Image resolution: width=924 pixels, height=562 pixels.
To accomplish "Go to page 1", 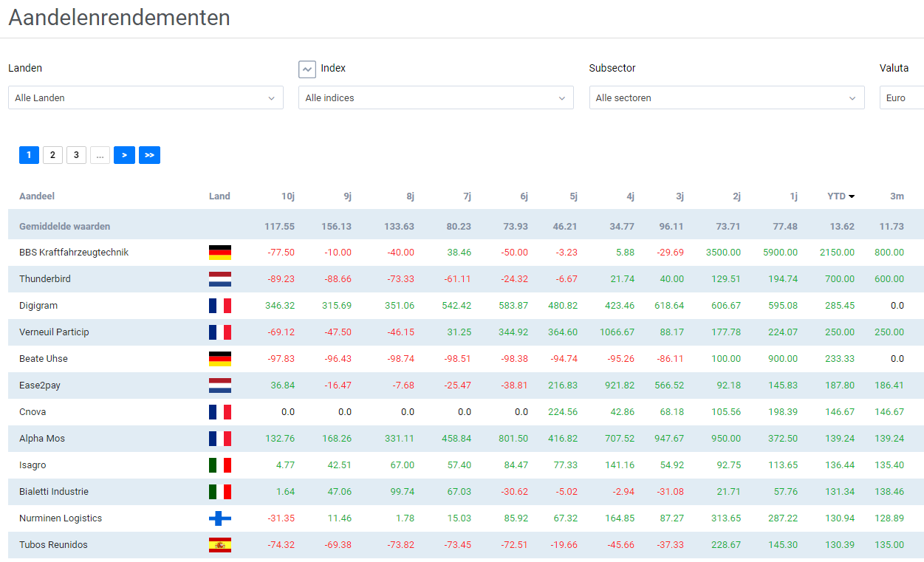I will tap(29, 155).
